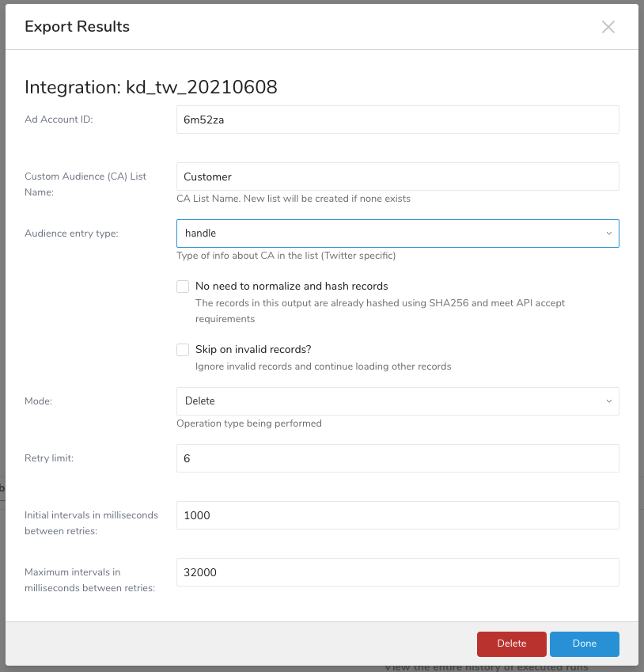Click the 'Ad Account ID:' label
644x672 pixels.
59,120
